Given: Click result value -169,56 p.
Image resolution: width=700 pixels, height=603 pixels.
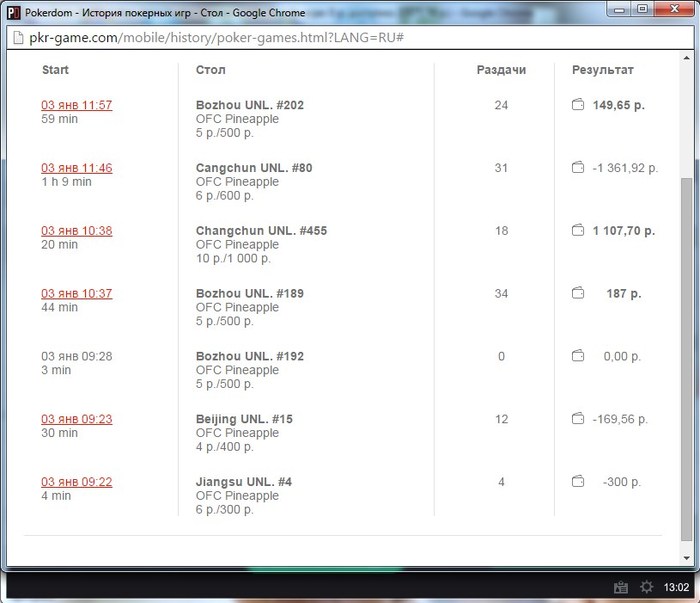Looking at the screenshot, I should tap(620, 419).
